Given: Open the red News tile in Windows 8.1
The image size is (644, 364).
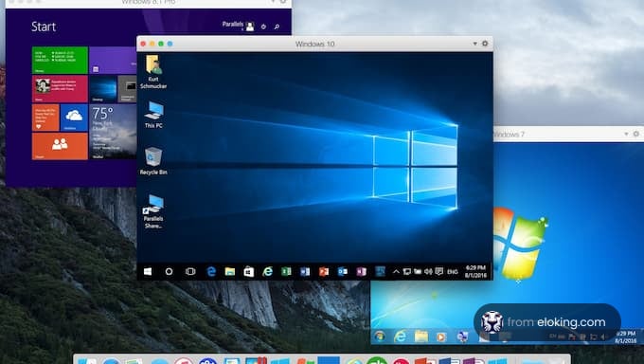Looking at the screenshot, I should click(60, 88).
